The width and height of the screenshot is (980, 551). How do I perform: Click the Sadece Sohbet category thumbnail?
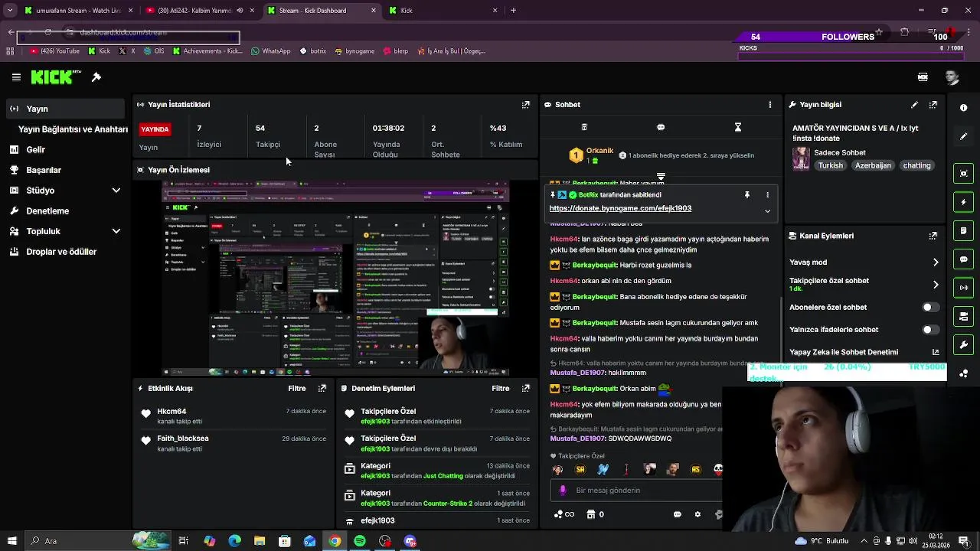tap(801, 158)
